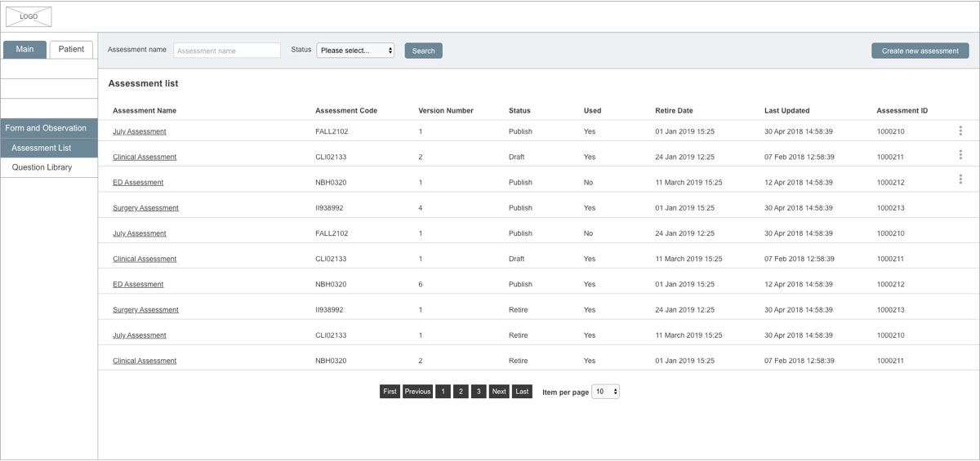Viewport: 980px width, 461px height.
Task: Open the three-dot menu in the ED Assessment NBH0320 version 1 row
Action: pyautogui.click(x=960, y=180)
